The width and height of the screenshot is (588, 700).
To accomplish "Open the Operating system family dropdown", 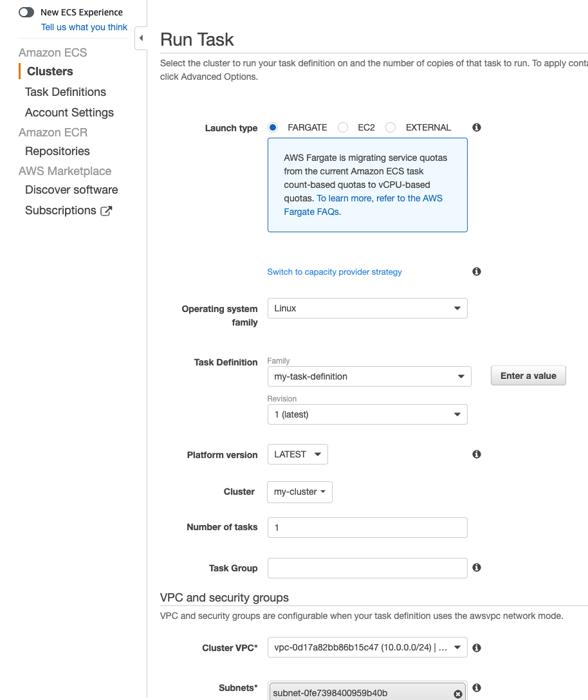I will pyautogui.click(x=367, y=308).
